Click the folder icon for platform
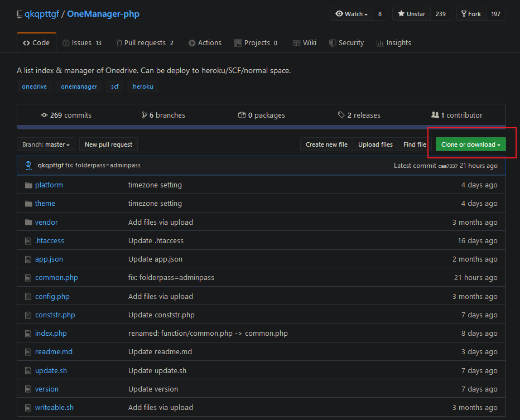The image size is (520, 420). [28, 185]
